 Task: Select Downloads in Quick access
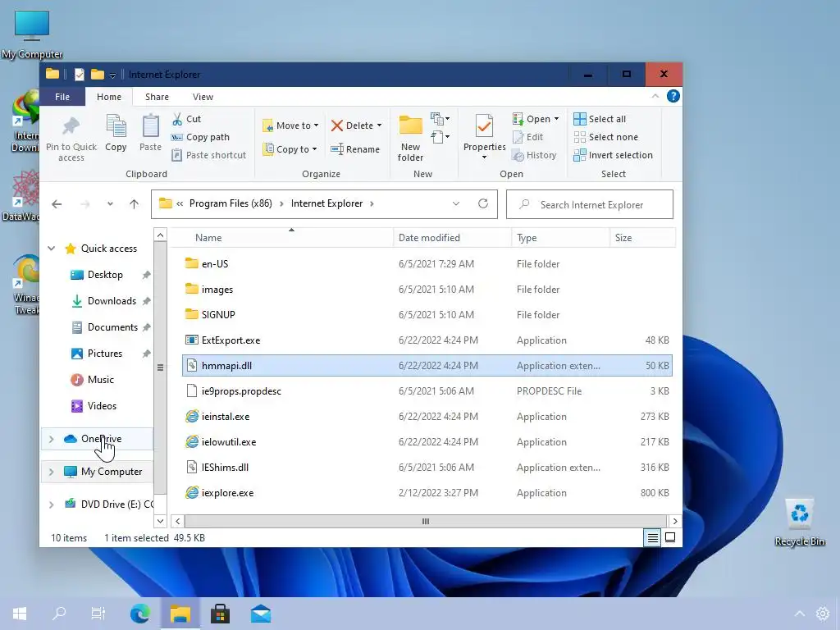pos(112,301)
